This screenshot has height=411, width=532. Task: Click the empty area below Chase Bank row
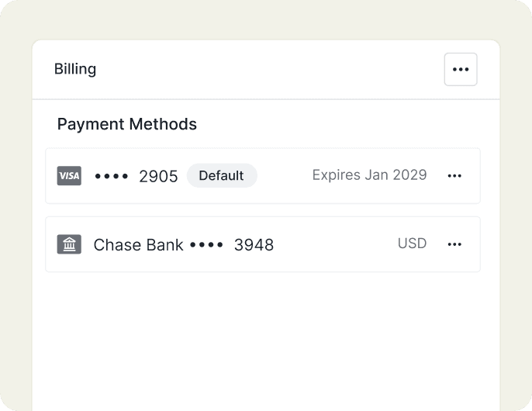tap(264, 333)
